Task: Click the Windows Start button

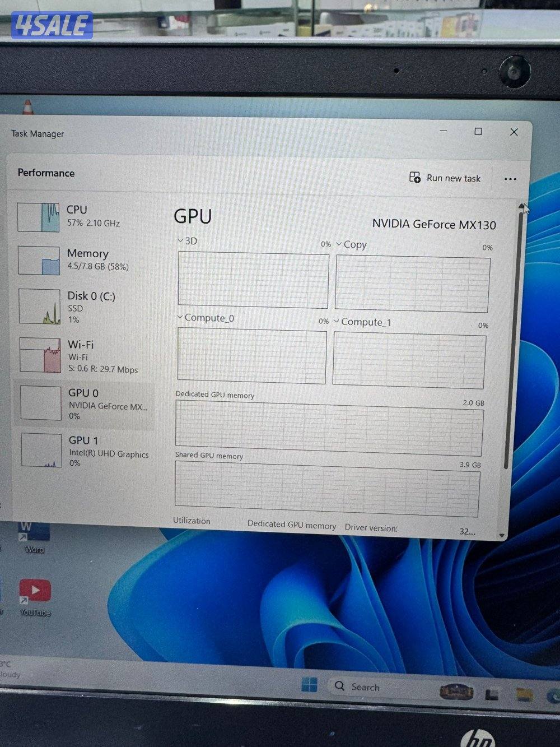Action: 309,685
